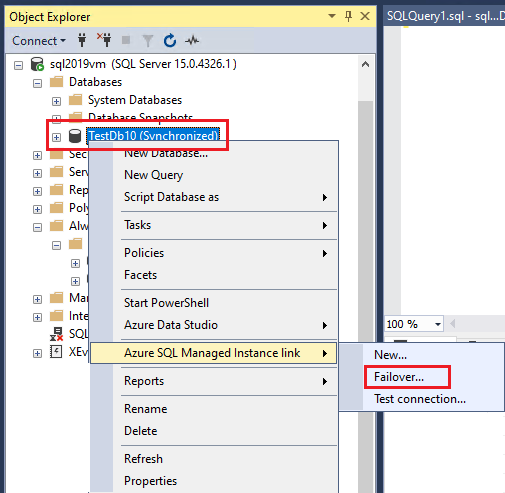Collapse the sql2019vm server node

pos(18,65)
